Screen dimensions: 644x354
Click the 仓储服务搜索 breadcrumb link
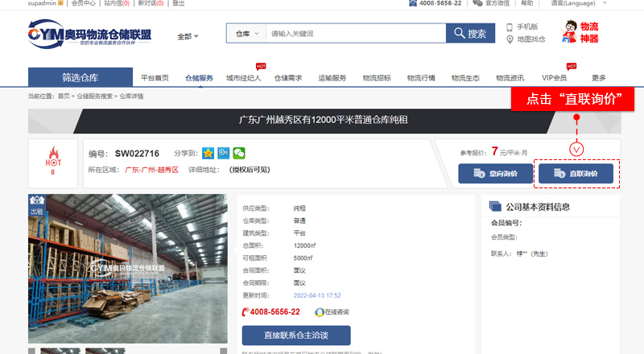point(96,97)
